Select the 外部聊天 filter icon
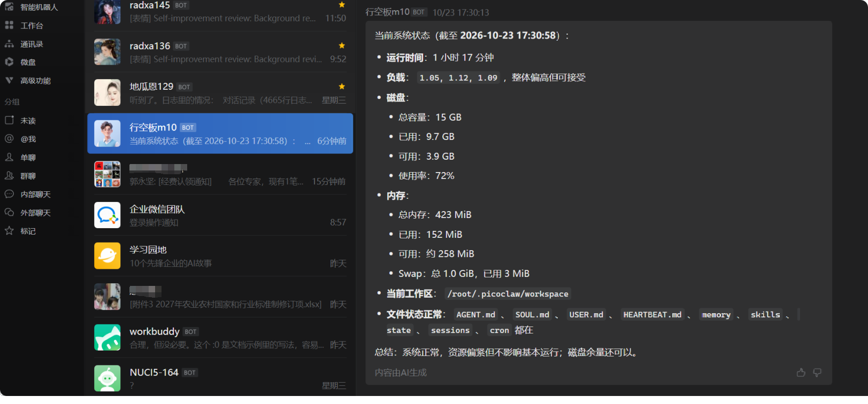This screenshot has height=404, width=868. pyautogui.click(x=9, y=212)
